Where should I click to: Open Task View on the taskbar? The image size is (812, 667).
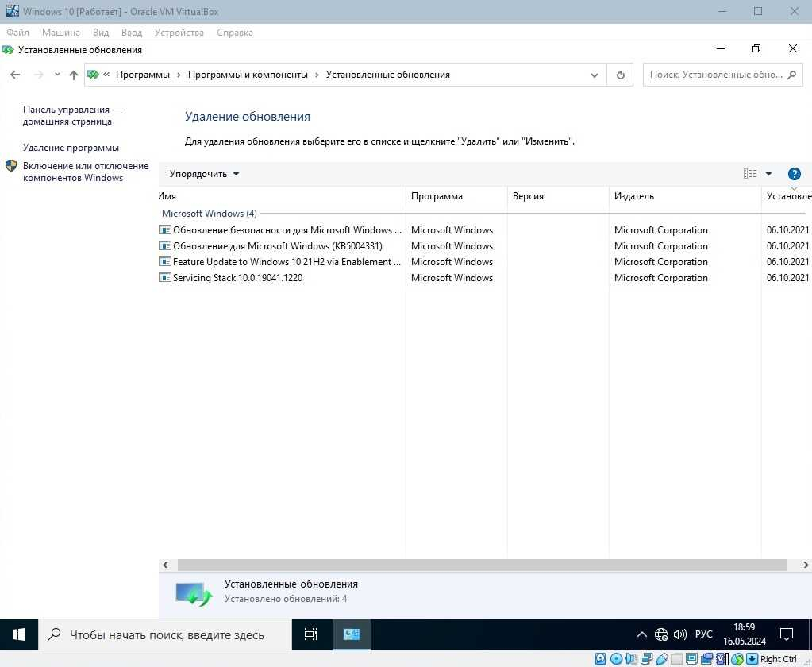310,634
